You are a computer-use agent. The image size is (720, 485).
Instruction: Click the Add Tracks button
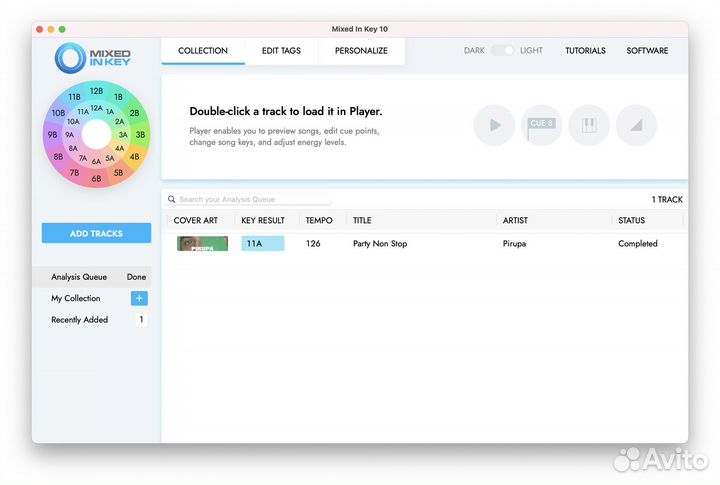point(96,233)
